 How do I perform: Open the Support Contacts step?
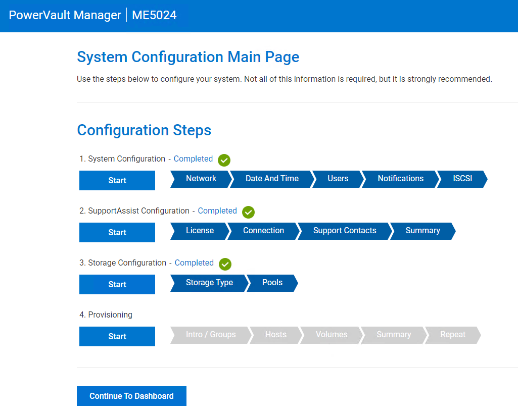coord(345,231)
